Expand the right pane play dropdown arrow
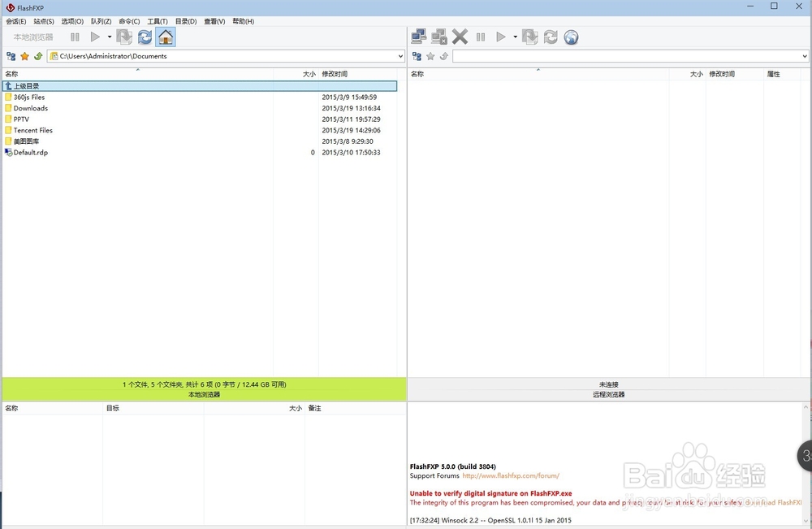Viewport: 812px width, 529px height. (516, 37)
